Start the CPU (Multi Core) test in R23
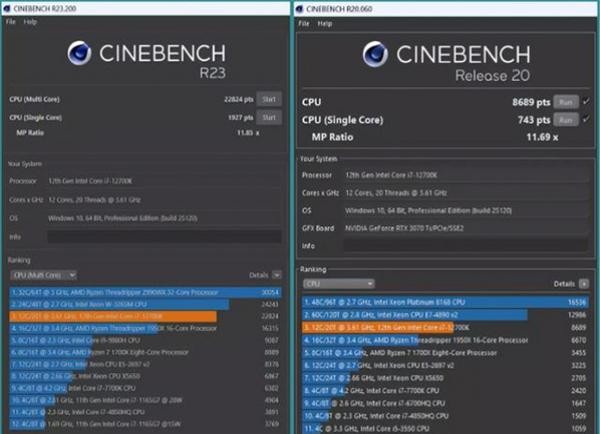Viewport: 600px width, 434px height. [x=269, y=99]
